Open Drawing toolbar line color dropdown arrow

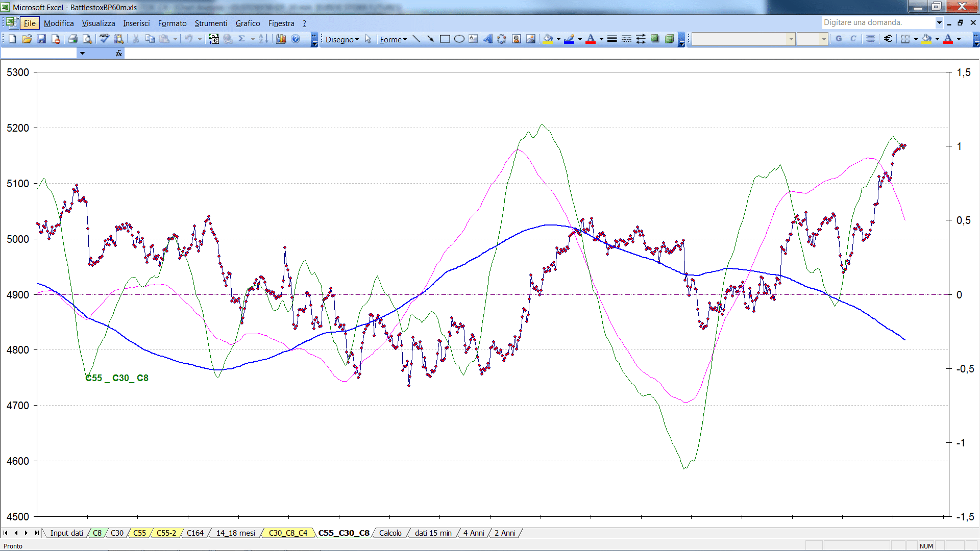tap(580, 39)
